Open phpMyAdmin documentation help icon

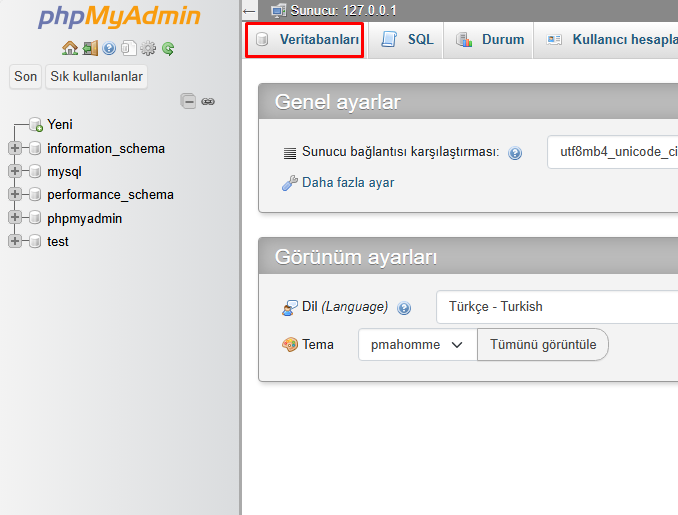pyautogui.click(x=109, y=48)
